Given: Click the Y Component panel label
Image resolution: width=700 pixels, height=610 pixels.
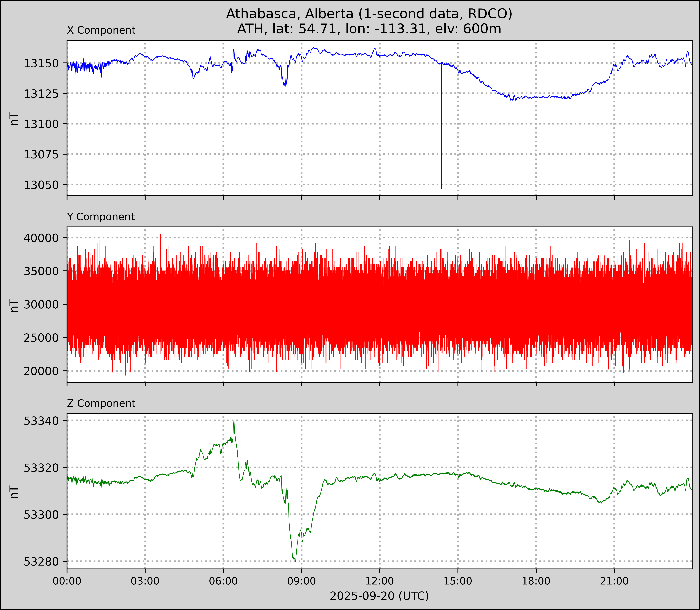Looking at the screenshot, I should coord(101,217).
